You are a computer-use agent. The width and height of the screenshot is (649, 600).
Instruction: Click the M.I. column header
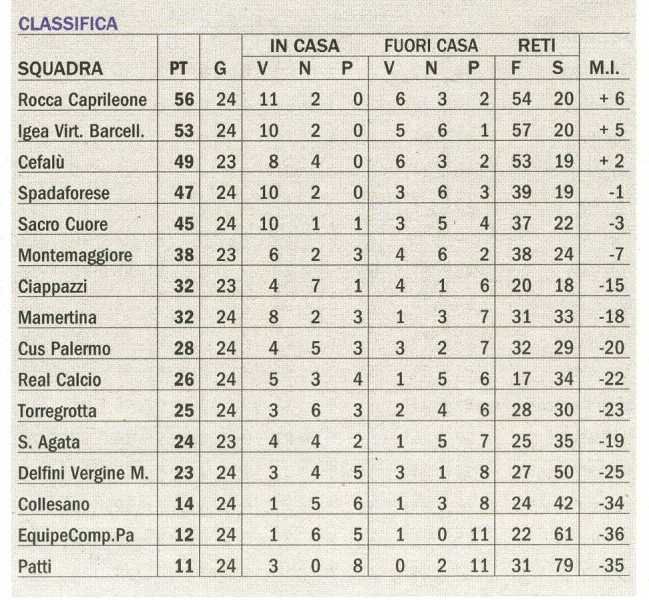[604, 69]
